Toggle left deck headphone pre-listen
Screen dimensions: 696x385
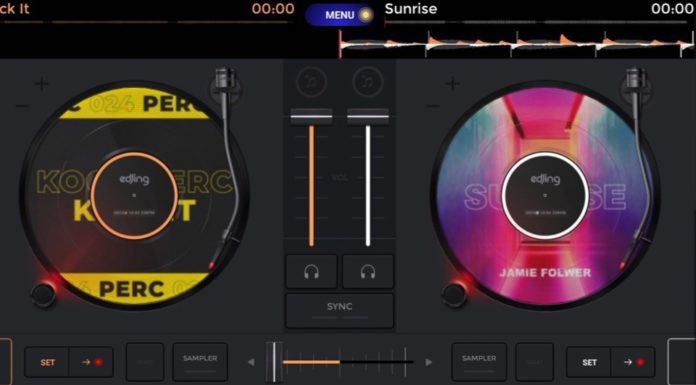tap(311, 271)
